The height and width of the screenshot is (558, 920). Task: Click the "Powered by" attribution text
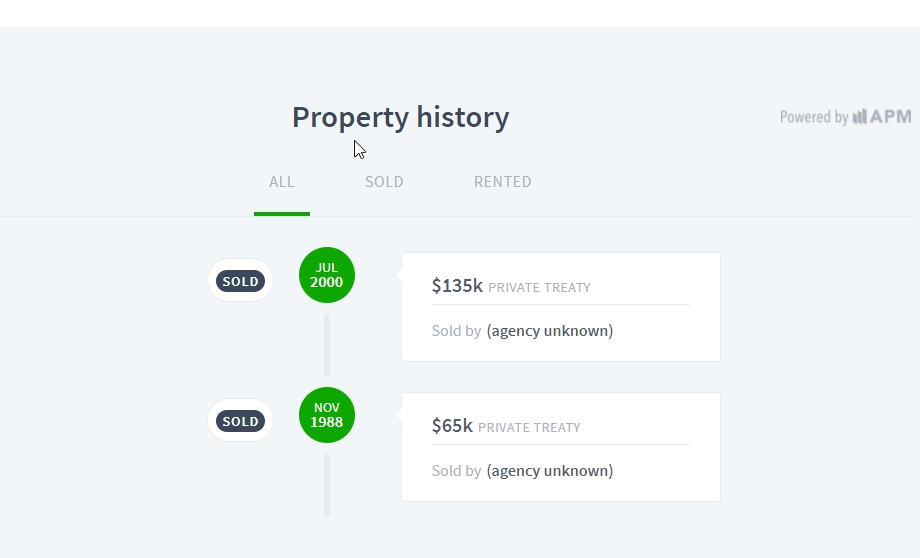[x=814, y=117]
